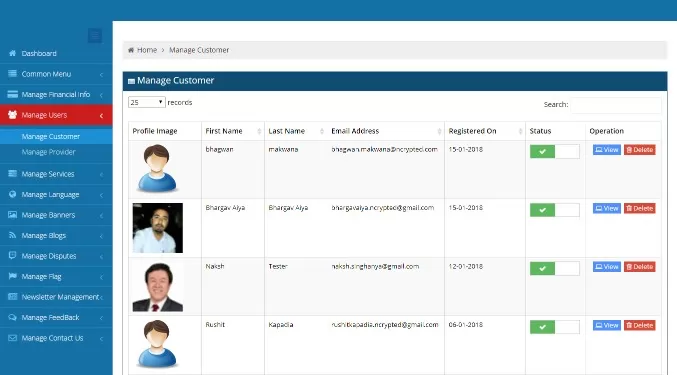Toggle status switch for Rushit Kapadia

[554, 327]
